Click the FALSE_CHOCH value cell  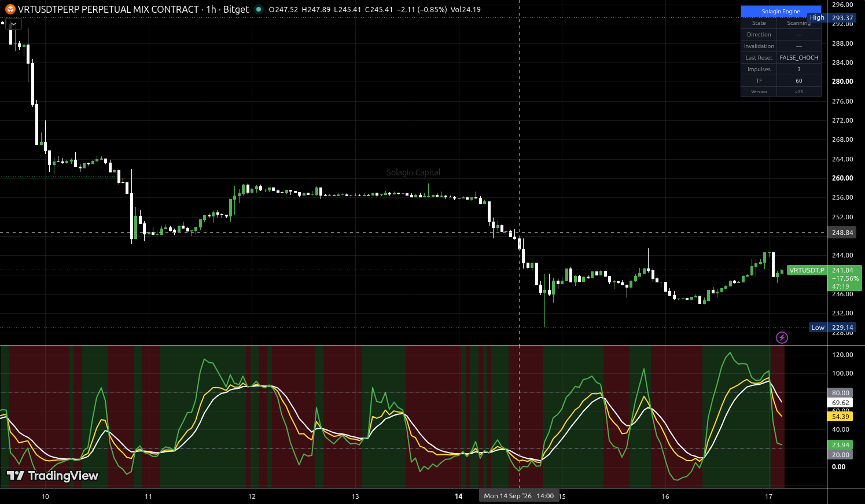798,58
